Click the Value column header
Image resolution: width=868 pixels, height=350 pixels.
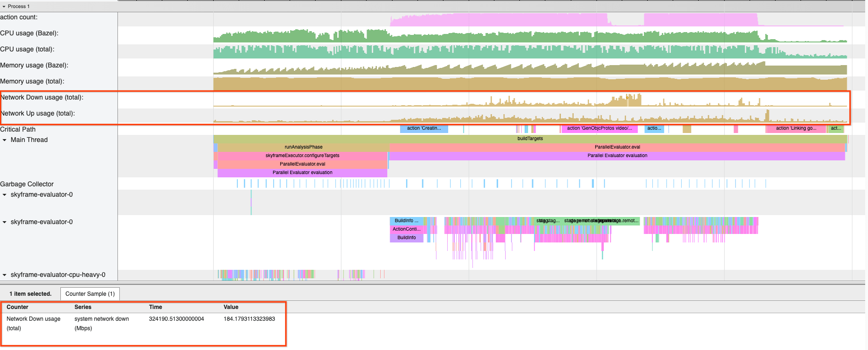tap(231, 307)
